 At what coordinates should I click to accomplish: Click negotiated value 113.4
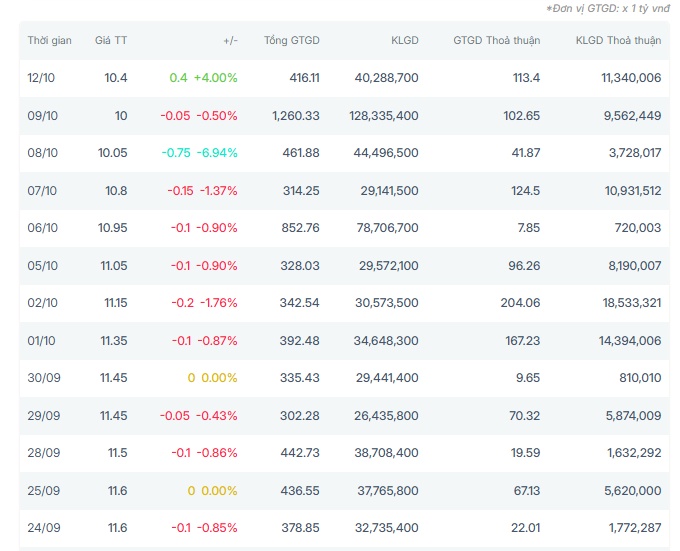pyautogui.click(x=526, y=78)
